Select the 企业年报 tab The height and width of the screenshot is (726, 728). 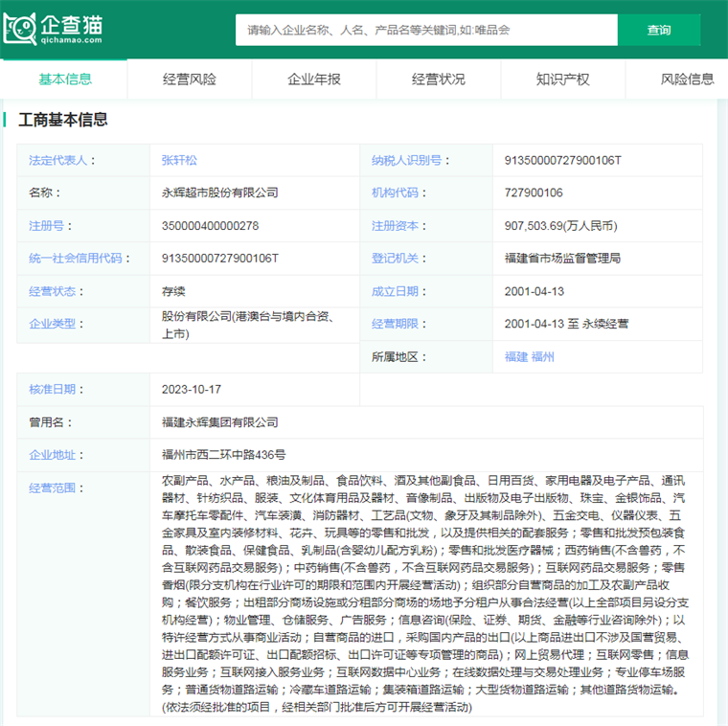tap(313, 79)
